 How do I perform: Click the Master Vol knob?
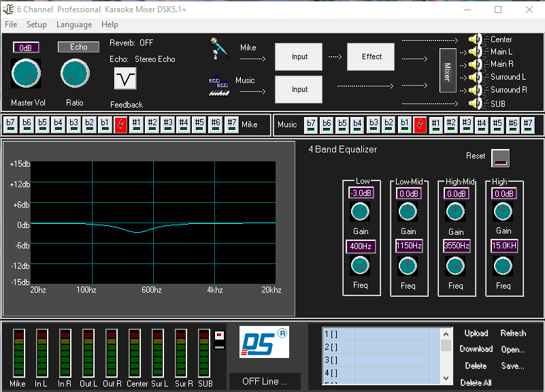point(26,73)
